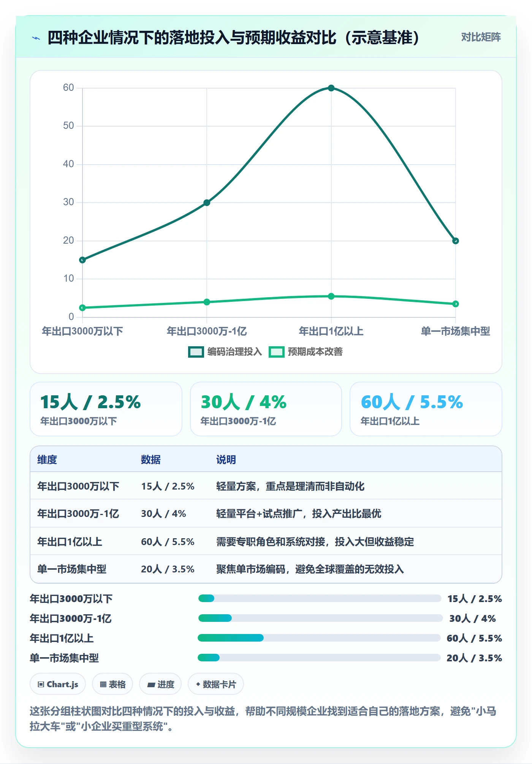Click the lightning icon beside the title
Image resolution: width=532 pixels, height=764 pixels.
pyautogui.click(x=36, y=38)
